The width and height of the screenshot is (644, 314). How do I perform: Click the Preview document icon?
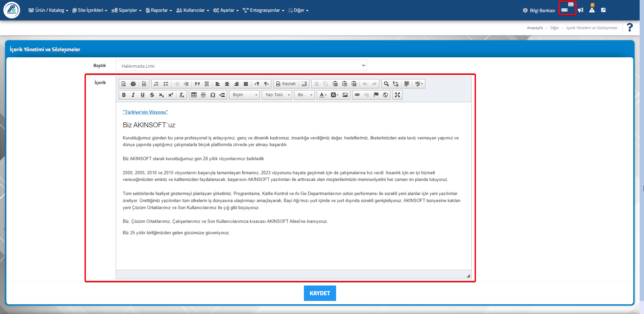click(124, 84)
